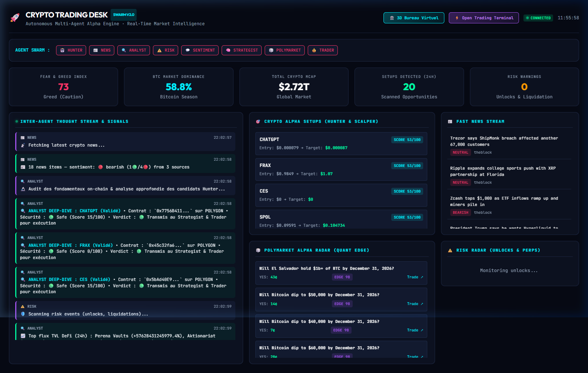588x373 pixels.
Task: Click the Polymarket Alpha Radar dice icon
Action: coord(258,251)
